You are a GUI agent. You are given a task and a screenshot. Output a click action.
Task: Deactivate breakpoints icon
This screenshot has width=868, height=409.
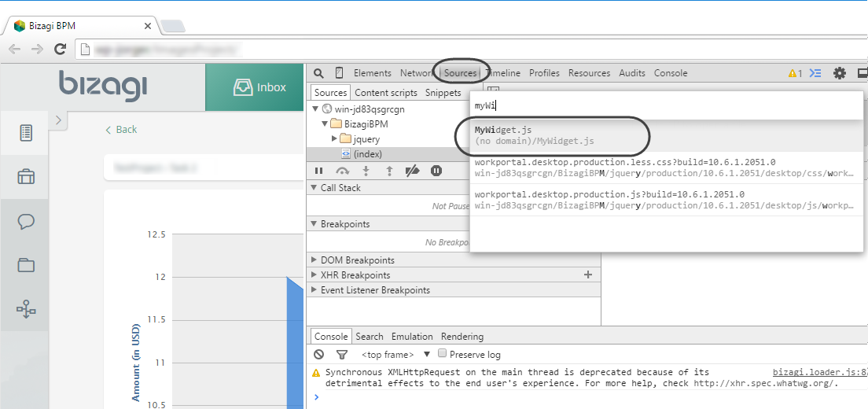pos(413,171)
